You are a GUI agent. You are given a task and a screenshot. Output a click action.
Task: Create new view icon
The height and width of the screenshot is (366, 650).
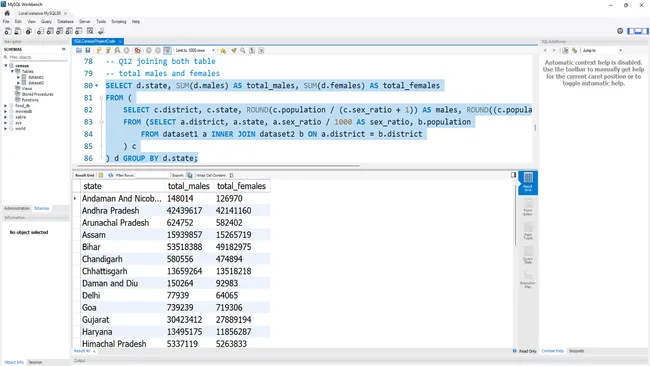tap(60, 31)
